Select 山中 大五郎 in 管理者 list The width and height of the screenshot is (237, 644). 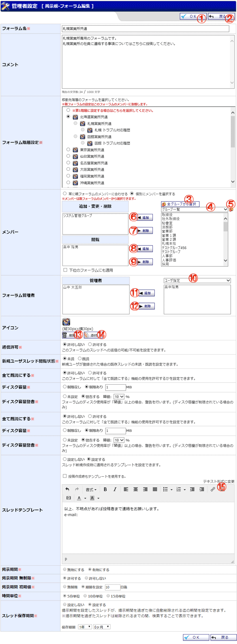72,287
